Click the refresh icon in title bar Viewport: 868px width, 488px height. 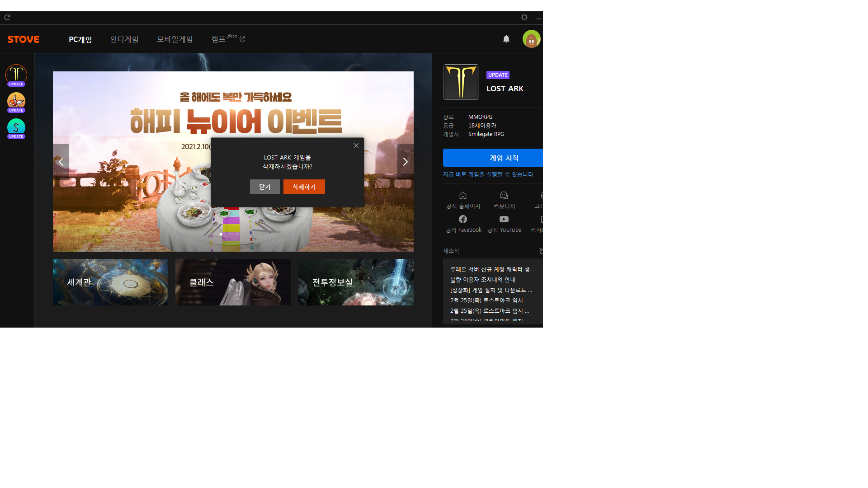point(7,17)
